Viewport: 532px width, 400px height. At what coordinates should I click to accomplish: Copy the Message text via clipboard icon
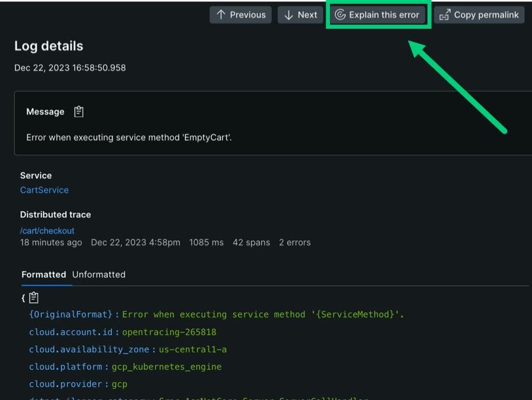pos(79,112)
